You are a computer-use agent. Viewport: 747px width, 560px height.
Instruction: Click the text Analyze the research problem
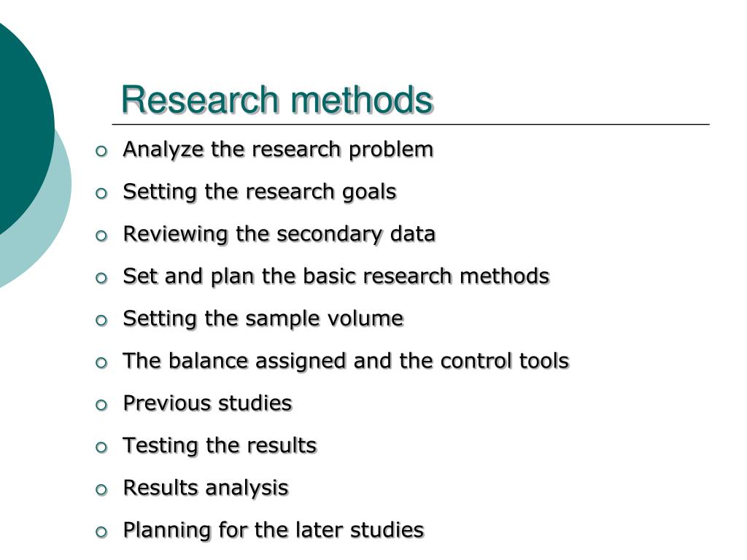tap(278, 150)
